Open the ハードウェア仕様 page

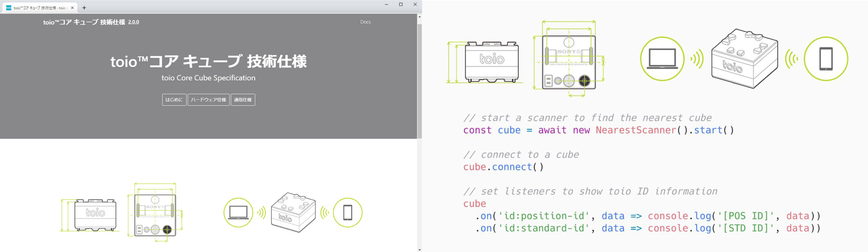(208, 100)
